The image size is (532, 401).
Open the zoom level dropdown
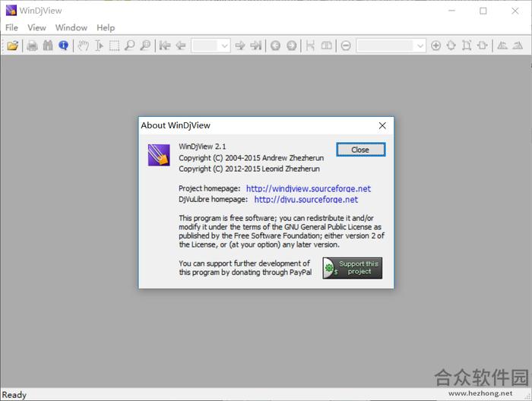pyautogui.click(x=420, y=46)
